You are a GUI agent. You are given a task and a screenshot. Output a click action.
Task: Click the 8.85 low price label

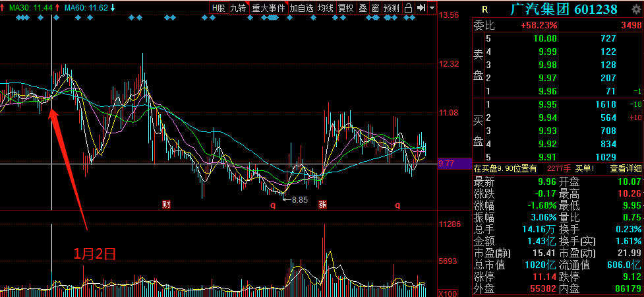299,200
